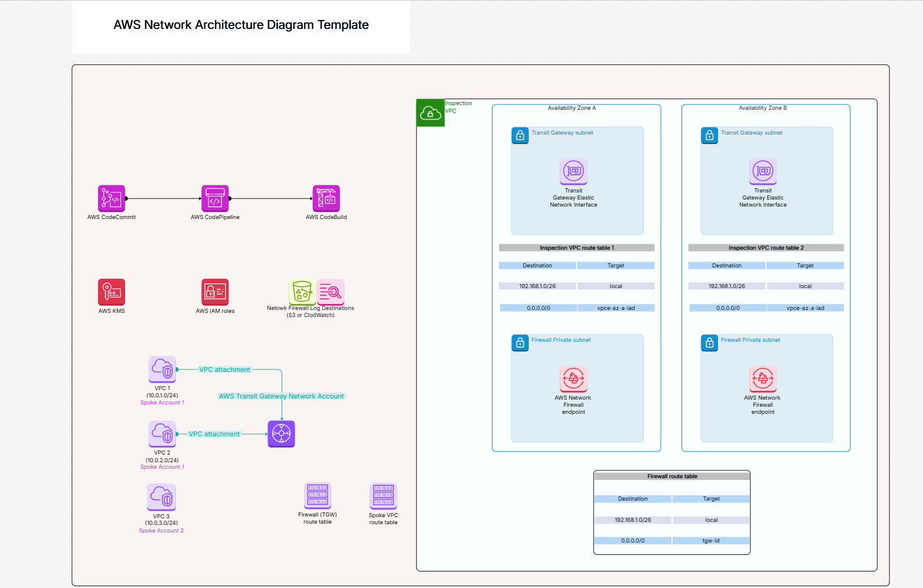Click the red AWS KMS icon
The height and width of the screenshot is (588, 923).
[111, 292]
